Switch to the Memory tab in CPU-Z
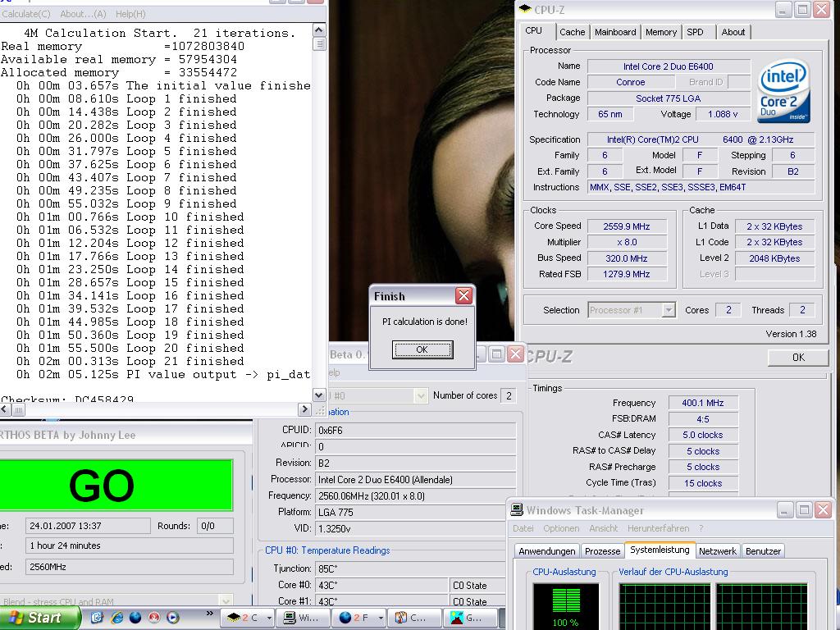 click(x=660, y=32)
